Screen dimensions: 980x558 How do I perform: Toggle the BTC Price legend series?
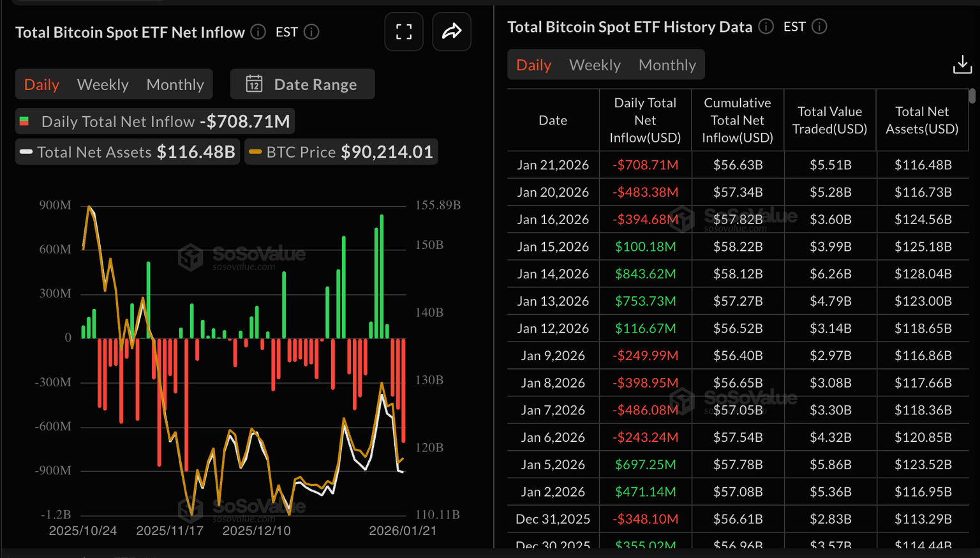click(341, 152)
